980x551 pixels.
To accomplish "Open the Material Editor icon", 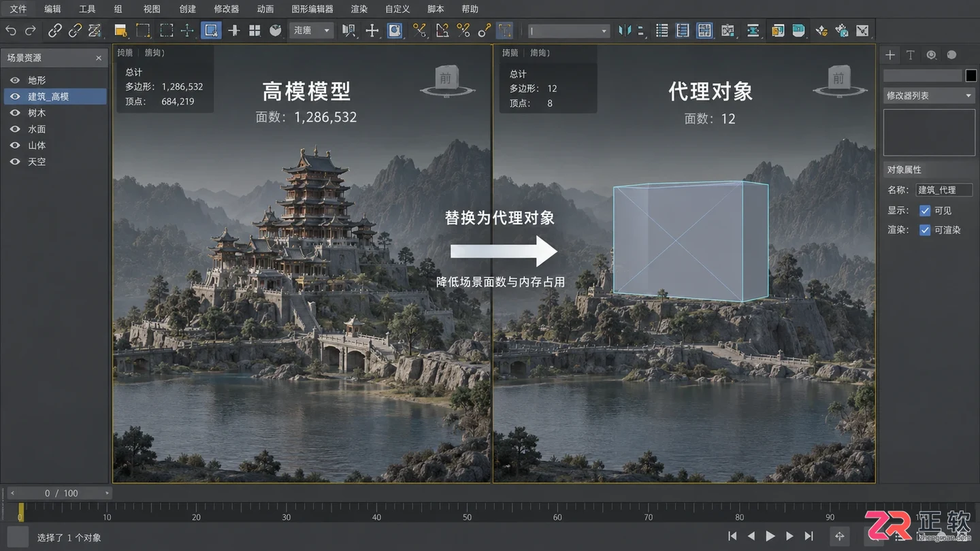I will (777, 31).
